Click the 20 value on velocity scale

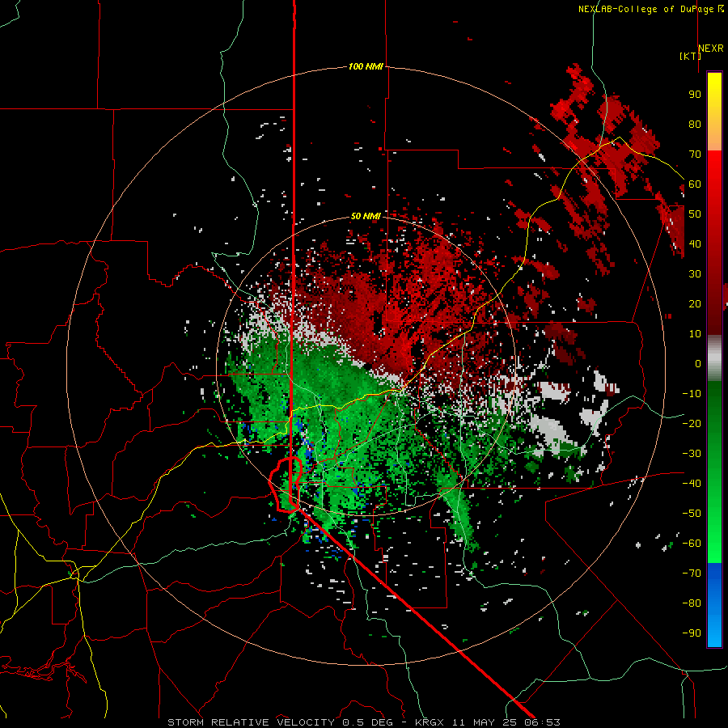pyautogui.click(x=695, y=303)
